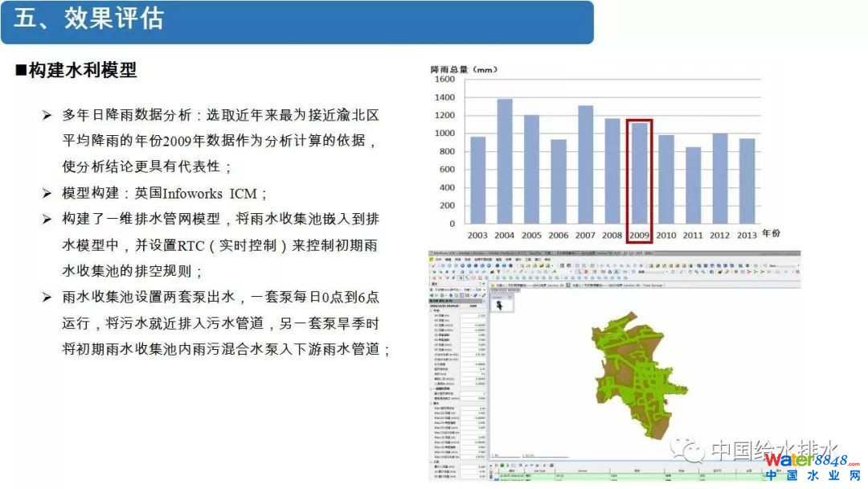868x489 pixels.
Task: Close the properties panel on the left
Action: (x=483, y=284)
